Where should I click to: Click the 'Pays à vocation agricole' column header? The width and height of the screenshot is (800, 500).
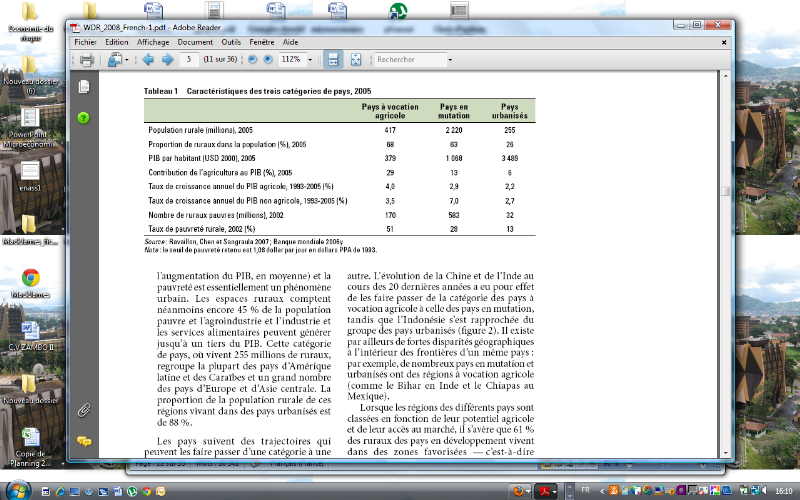(x=390, y=111)
